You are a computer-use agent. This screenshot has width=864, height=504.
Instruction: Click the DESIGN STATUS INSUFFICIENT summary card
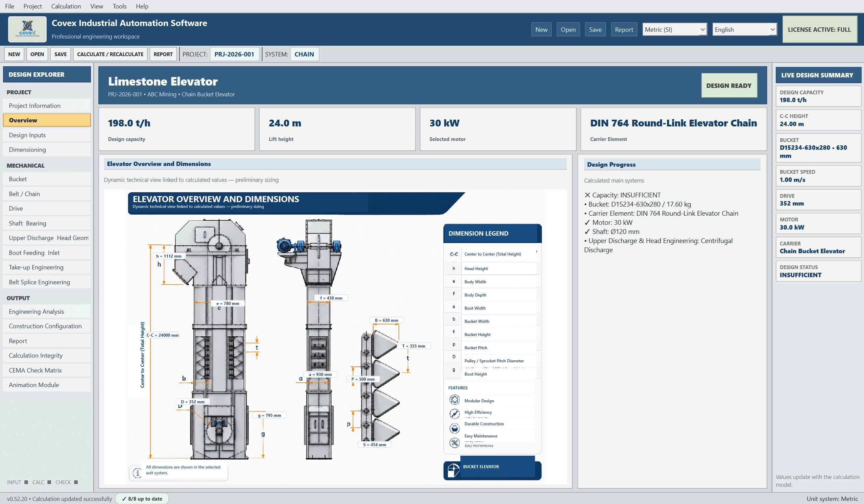pyautogui.click(x=818, y=271)
